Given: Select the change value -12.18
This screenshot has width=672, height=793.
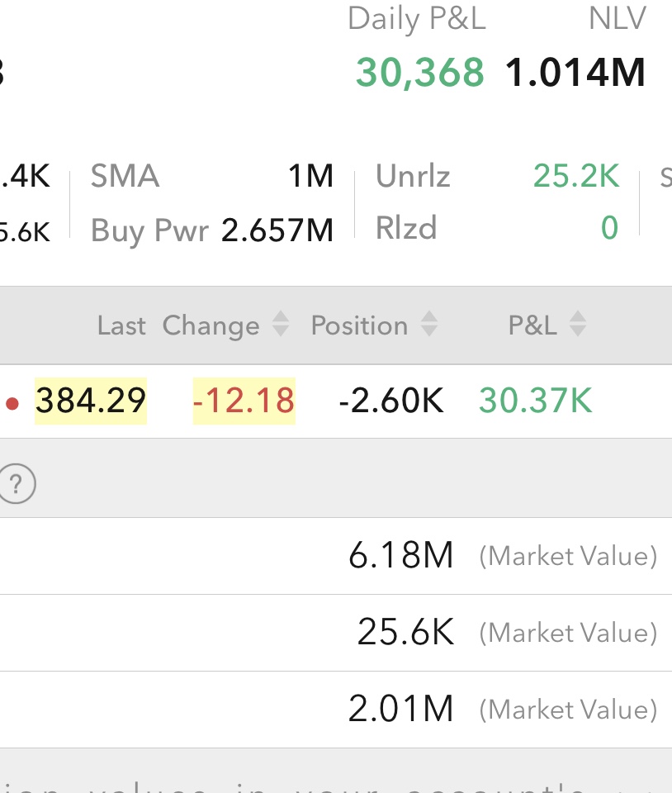Looking at the screenshot, I should click(x=244, y=401).
